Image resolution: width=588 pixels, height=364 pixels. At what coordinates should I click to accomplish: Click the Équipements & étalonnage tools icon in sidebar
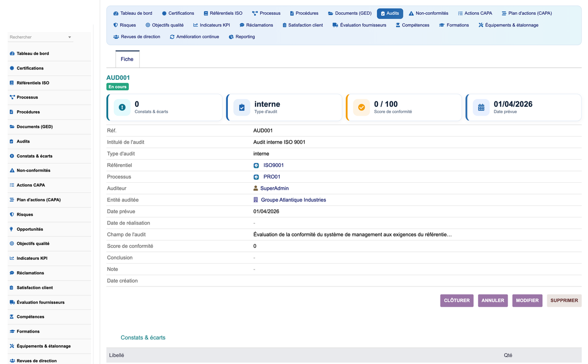coord(12,346)
